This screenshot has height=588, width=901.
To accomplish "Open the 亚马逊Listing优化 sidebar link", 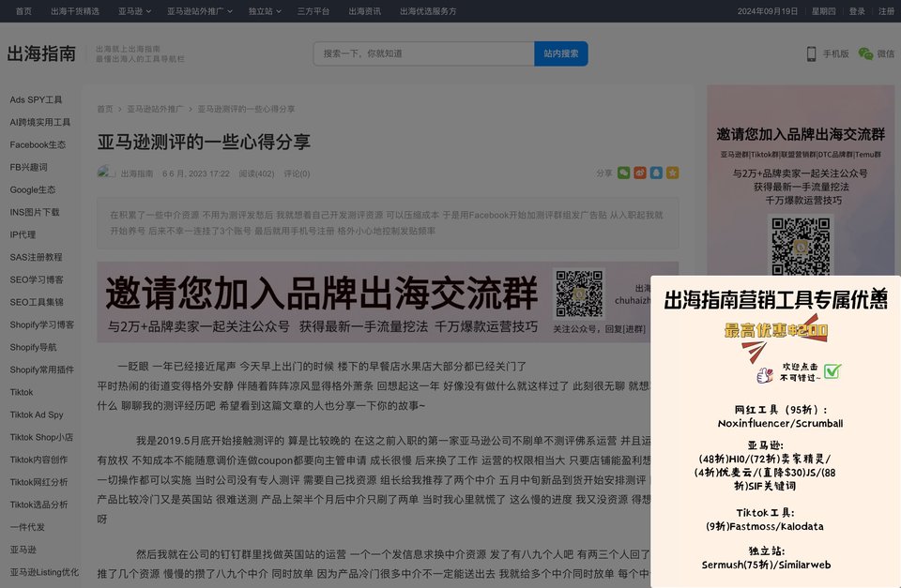I will pos(44,572).
